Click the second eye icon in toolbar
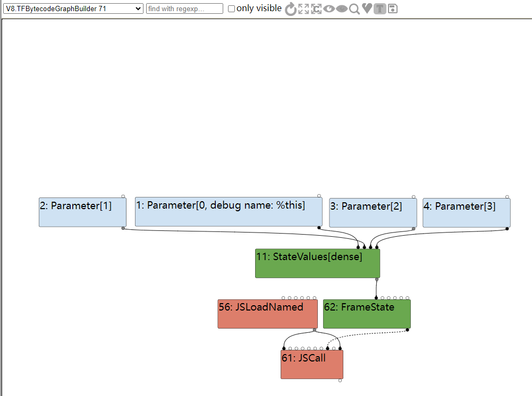 (x=342, y=8)
